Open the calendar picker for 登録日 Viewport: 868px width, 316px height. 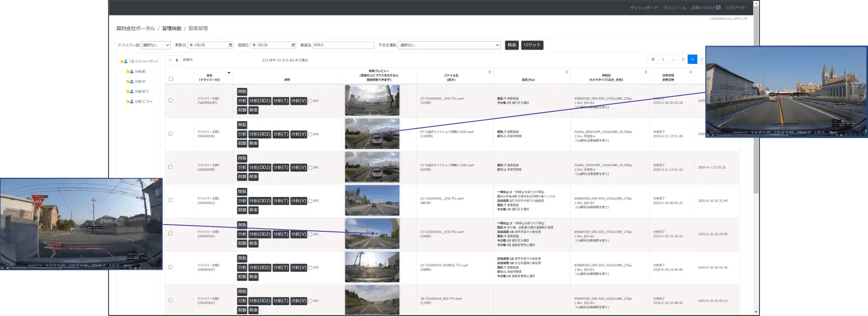point(293,45)
